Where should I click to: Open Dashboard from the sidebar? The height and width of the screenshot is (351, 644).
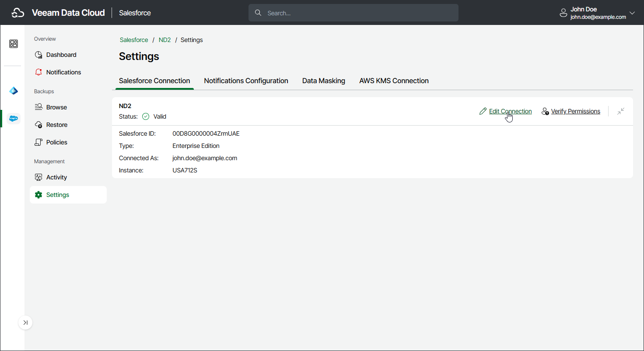(68, 55)
